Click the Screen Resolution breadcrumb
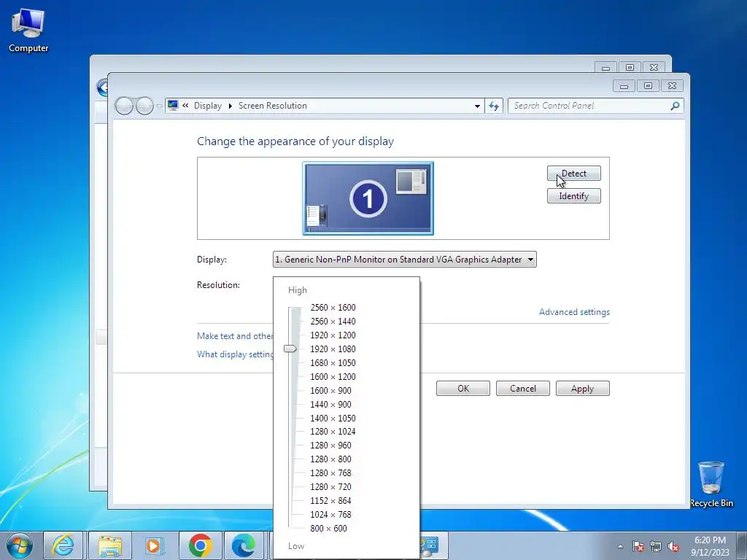The image size is (747, 560). click(273, 106)
